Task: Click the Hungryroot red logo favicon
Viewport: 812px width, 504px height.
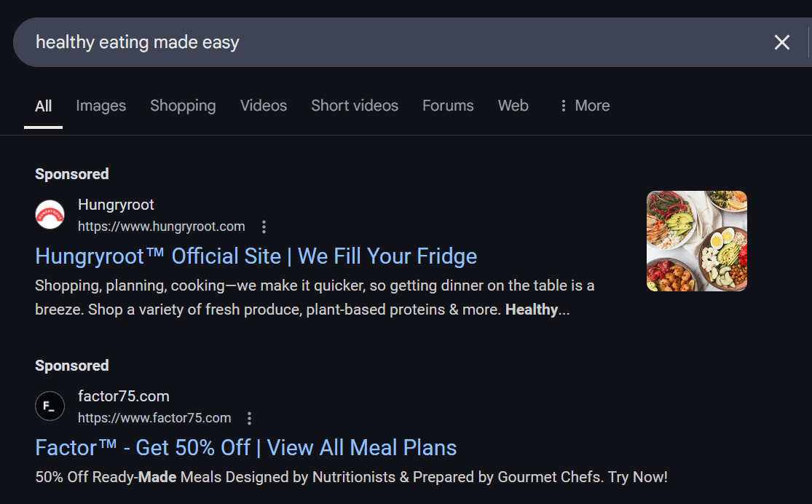Action: click(50, 215)
